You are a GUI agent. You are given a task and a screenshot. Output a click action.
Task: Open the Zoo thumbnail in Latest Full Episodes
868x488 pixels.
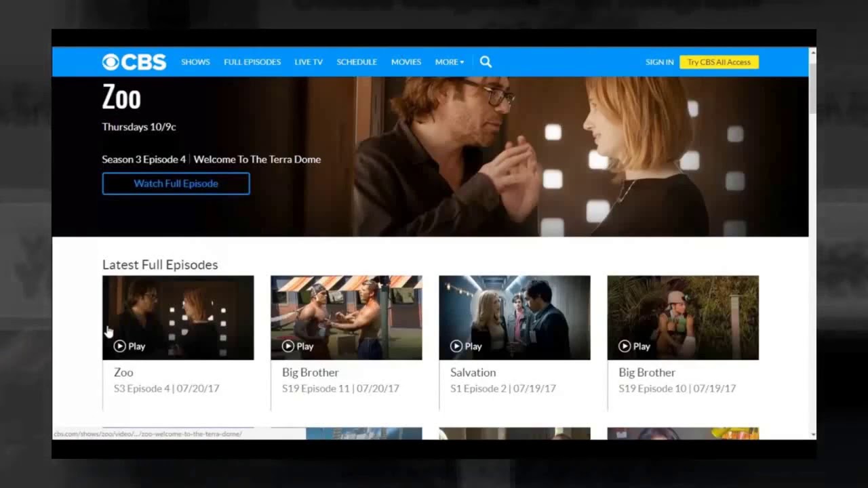pos(178,317)
